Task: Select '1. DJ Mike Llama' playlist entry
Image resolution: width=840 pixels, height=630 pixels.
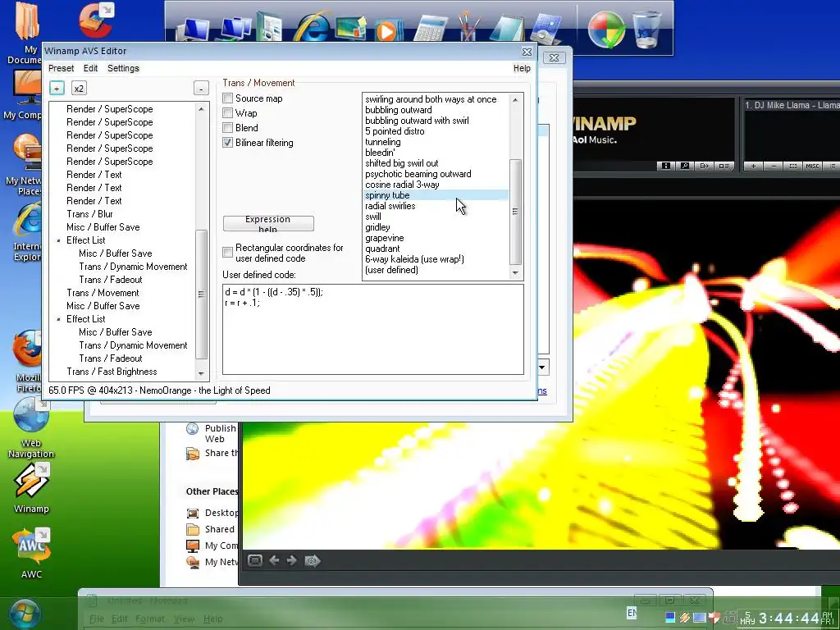Action: [792, 106]
